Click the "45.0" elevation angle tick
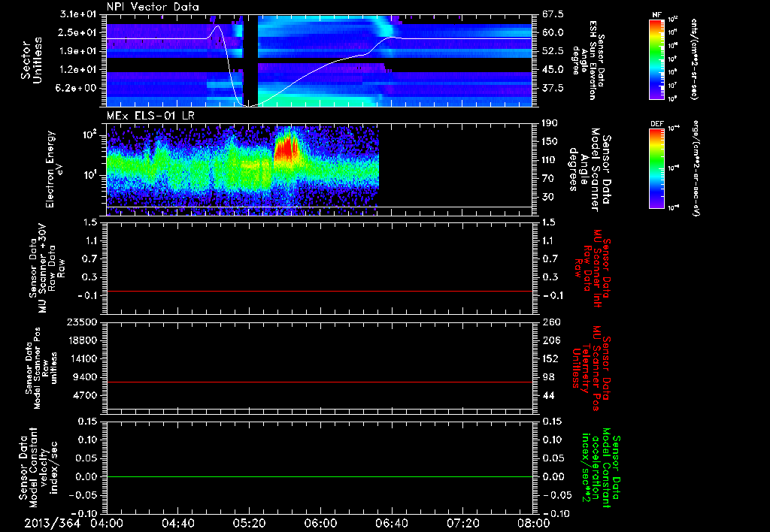770x532 pixels. point(553,70)
